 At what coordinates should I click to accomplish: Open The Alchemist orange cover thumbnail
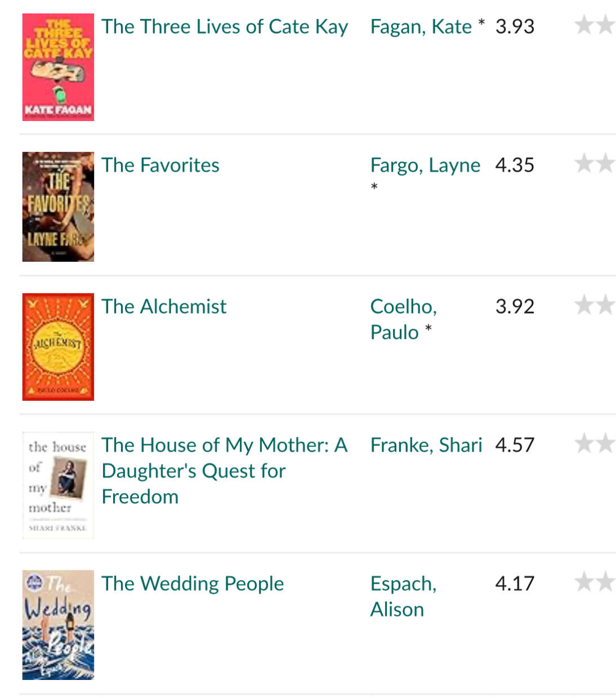tap(58, 347)
